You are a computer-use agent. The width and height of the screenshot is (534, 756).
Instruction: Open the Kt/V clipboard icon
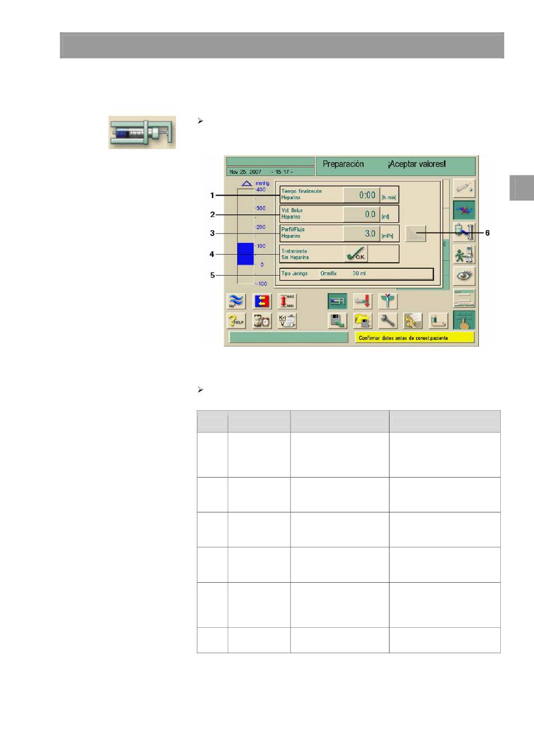287,321
